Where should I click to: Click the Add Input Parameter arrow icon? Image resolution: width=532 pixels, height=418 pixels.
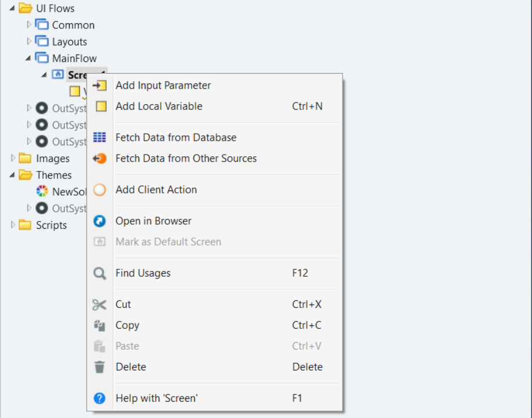tap(100, 86)
